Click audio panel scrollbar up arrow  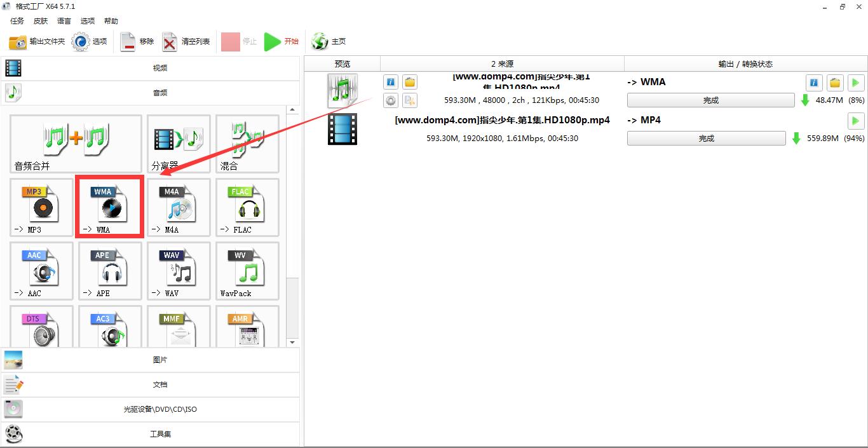coord(292,110)
